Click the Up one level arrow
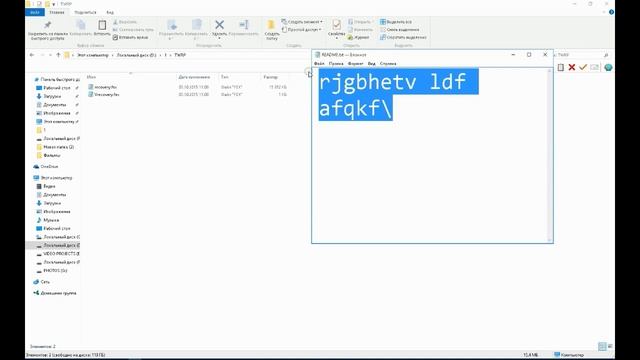The image size is (640, 360). (58, 55)
